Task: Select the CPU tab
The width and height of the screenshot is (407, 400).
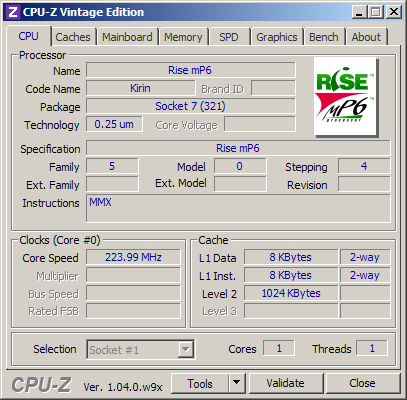Action: click(29, 36)
